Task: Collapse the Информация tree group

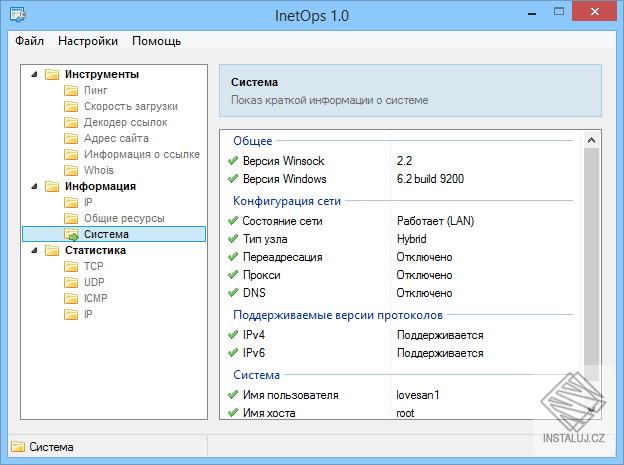Action: point(34,186)
